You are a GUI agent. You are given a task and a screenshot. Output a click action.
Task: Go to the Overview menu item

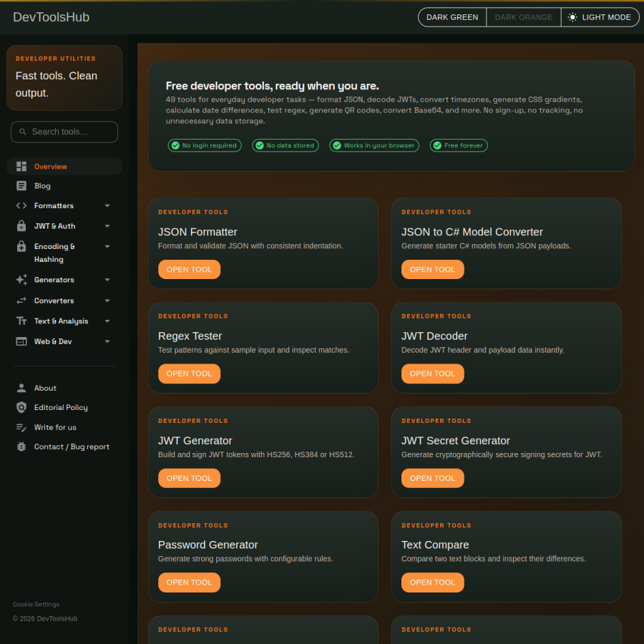pyautogui.click(x=64, y=166)
